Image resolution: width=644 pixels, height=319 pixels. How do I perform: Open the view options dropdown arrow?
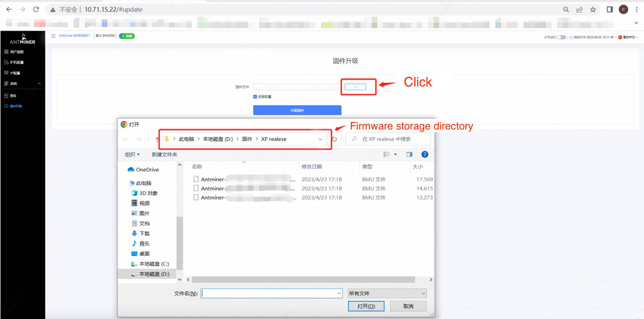tap(395, 154)
